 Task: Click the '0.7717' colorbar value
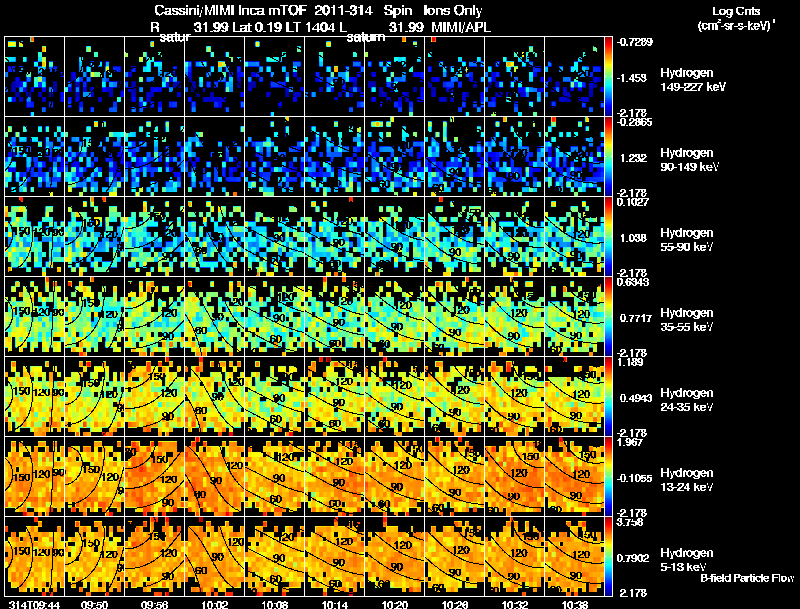tap(636, 318)
